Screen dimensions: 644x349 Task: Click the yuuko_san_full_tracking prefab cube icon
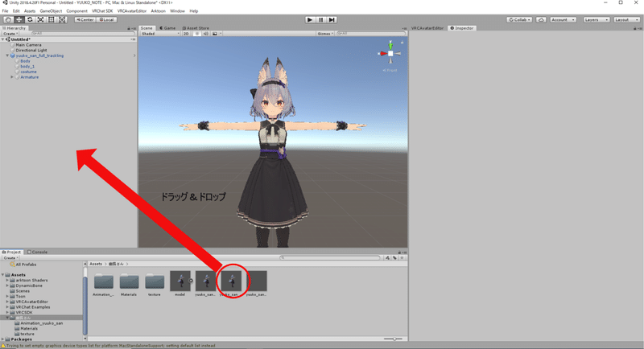(x=13, y=55)
